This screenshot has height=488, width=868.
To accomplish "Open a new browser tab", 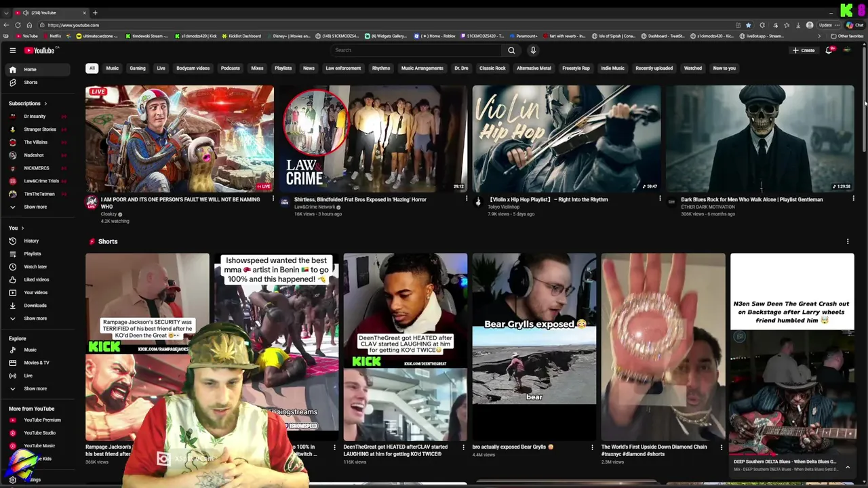I will (x=95, y=13).
